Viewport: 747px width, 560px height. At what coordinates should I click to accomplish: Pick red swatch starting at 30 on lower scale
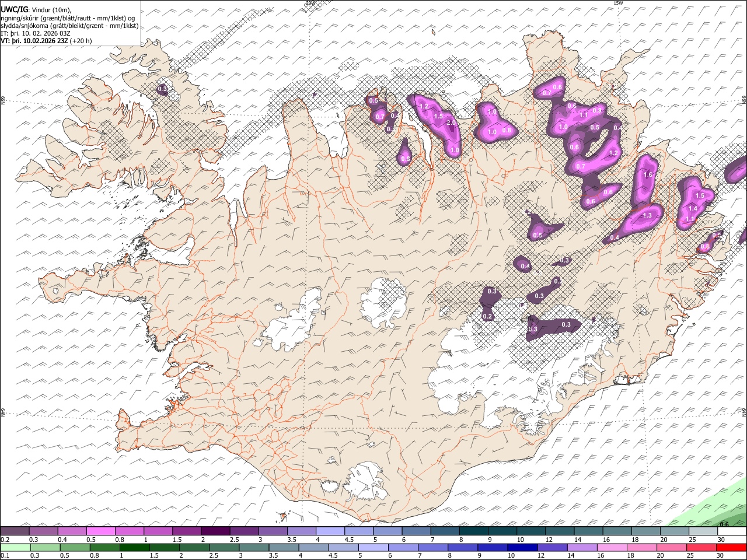pyautogui.click(x=731, y=548)
